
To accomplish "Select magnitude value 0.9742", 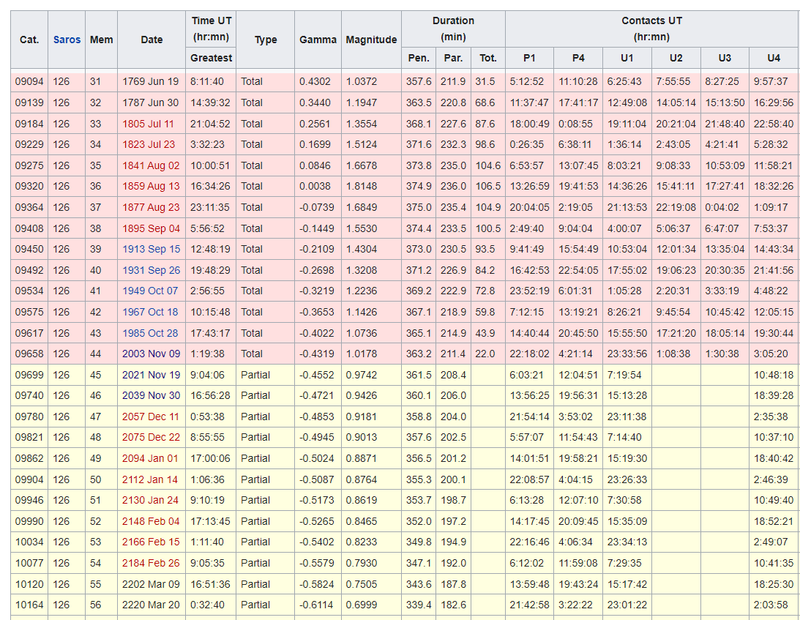I will 371,375.
